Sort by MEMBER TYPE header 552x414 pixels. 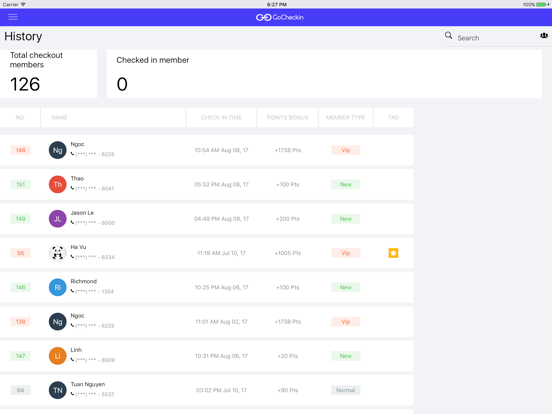[345, 117]
